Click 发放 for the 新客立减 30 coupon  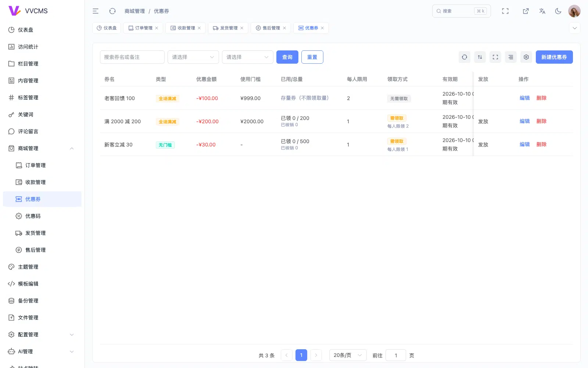(x=483, y=145)
